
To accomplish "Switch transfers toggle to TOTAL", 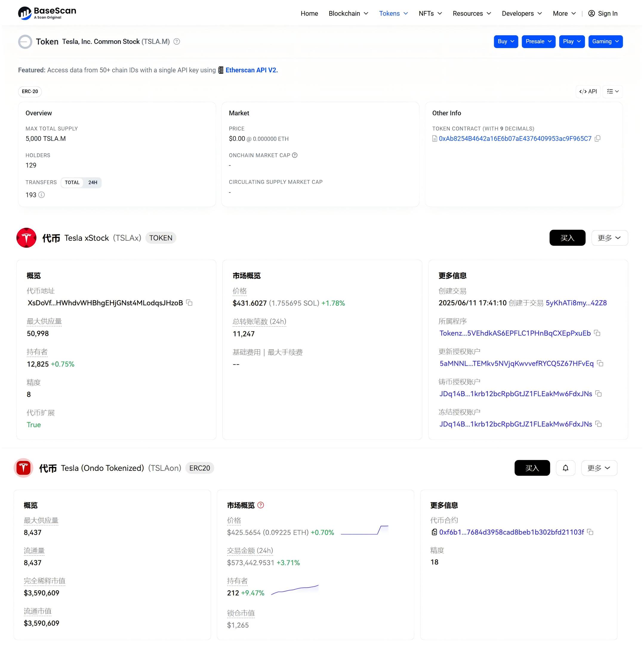I will point(72,183).
